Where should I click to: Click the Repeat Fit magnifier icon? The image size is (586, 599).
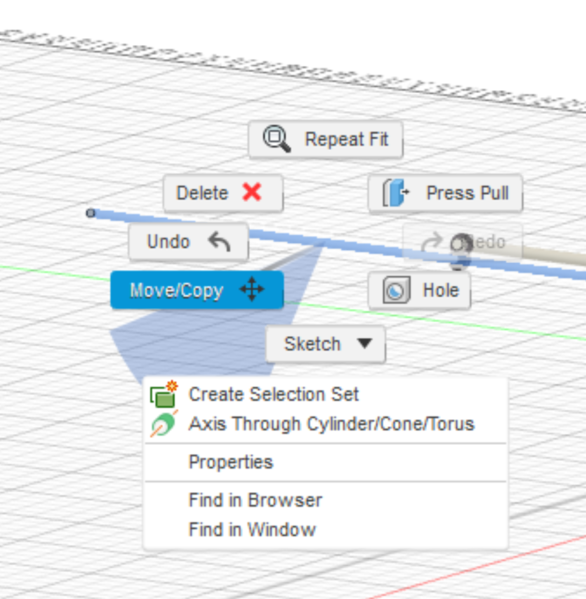277,139
